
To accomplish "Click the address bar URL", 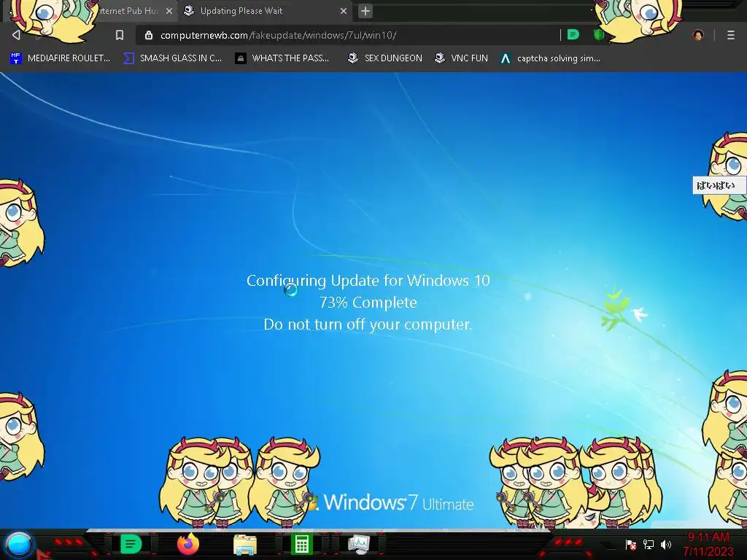I will [x=278, y=35].
